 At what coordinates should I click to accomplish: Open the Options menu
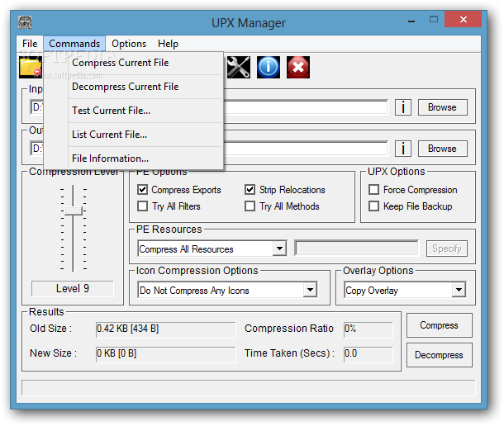coord(129,44)
